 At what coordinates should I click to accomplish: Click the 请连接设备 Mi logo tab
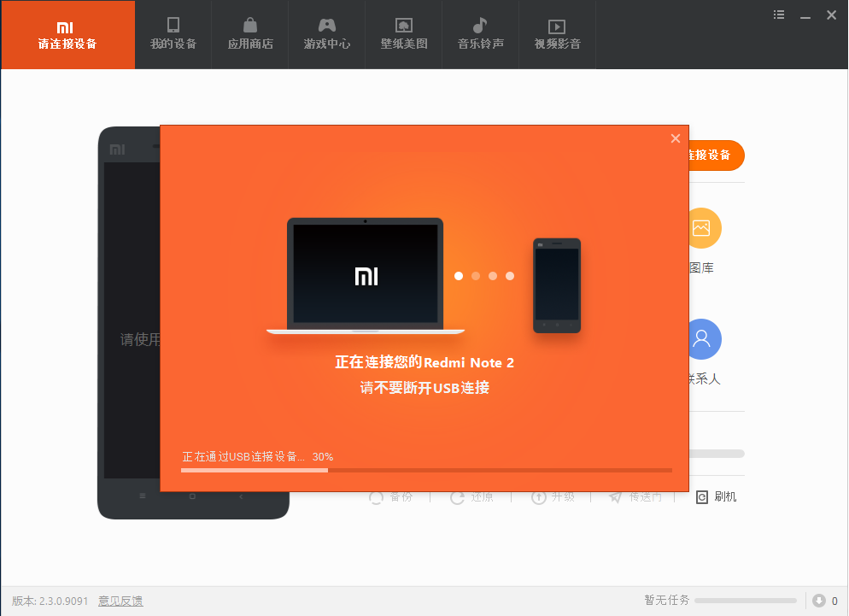67,34
